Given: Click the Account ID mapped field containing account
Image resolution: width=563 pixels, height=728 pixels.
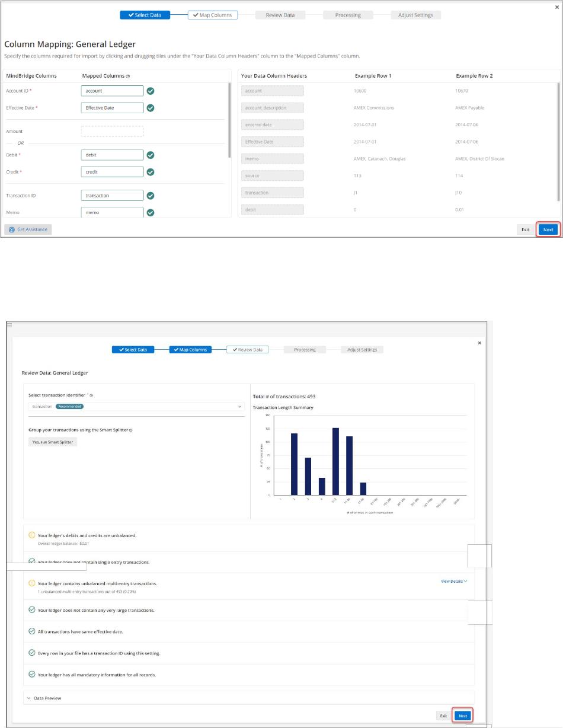Looking at the screenshot, I should pos(113,91).
